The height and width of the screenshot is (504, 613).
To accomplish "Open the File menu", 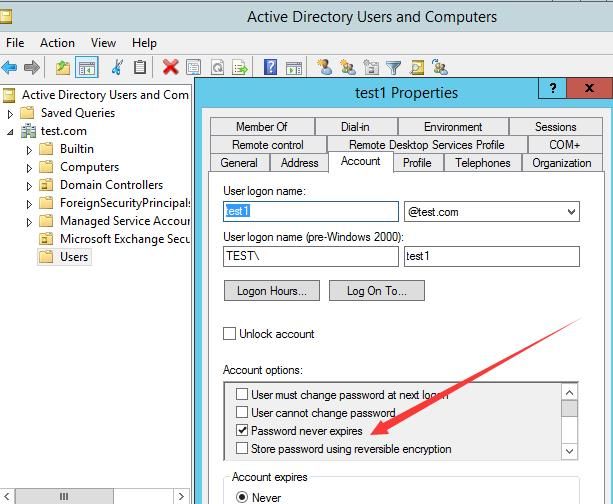I will click(x=15, y=43).
